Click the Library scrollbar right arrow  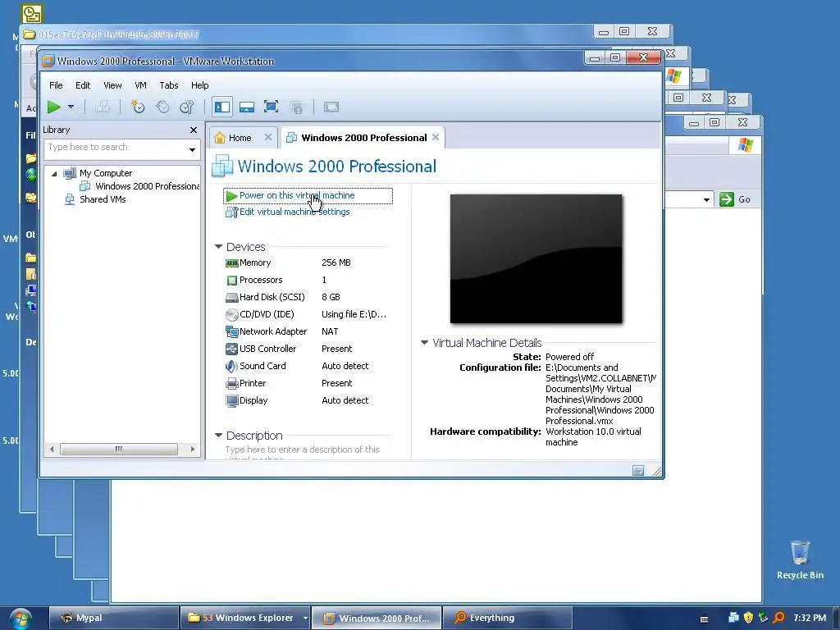click(192, 449)
